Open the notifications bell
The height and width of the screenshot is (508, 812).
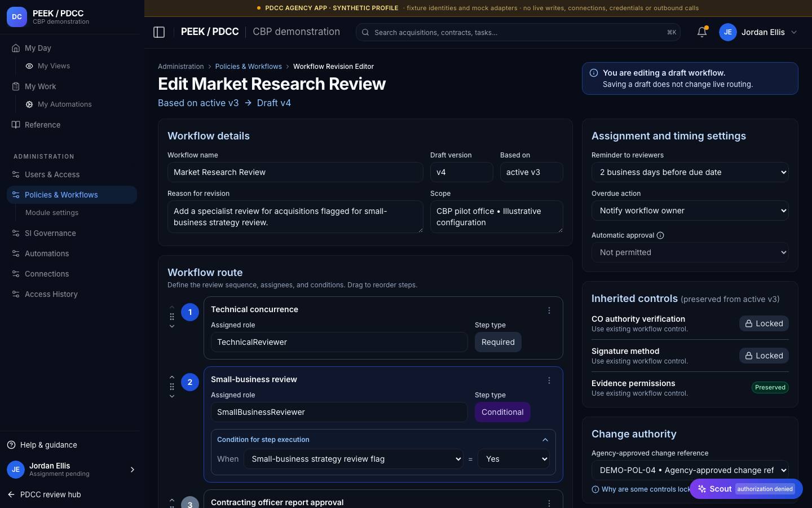[x=702, y=32]
